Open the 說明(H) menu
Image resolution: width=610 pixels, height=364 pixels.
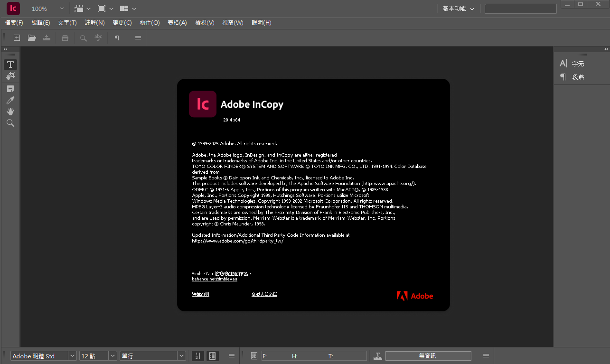(261, 23)
